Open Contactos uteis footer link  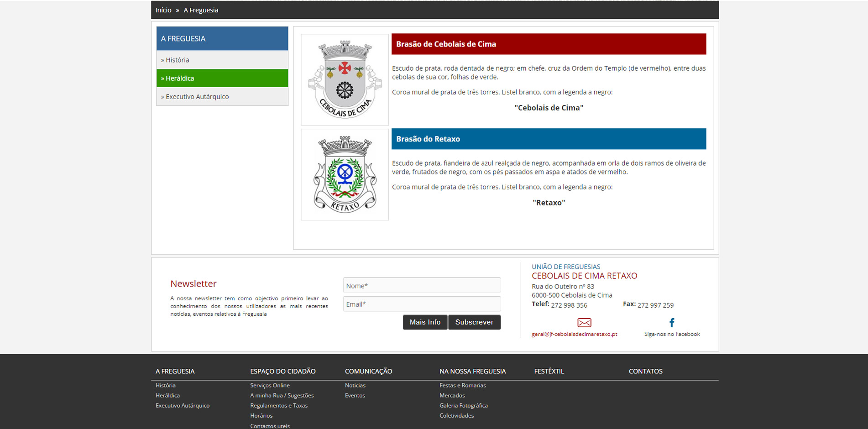tap(270, 426)
